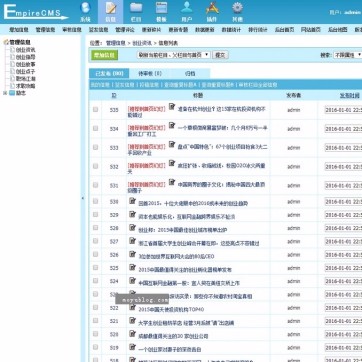The height and width of the screenshot is (362, 362).
Task: Select 职场江湖 in the left tree
Action: pyautogui.click(x=26, y=79)
